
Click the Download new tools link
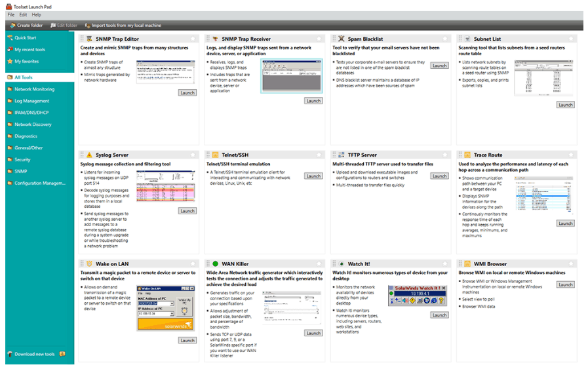pos(35,354)
